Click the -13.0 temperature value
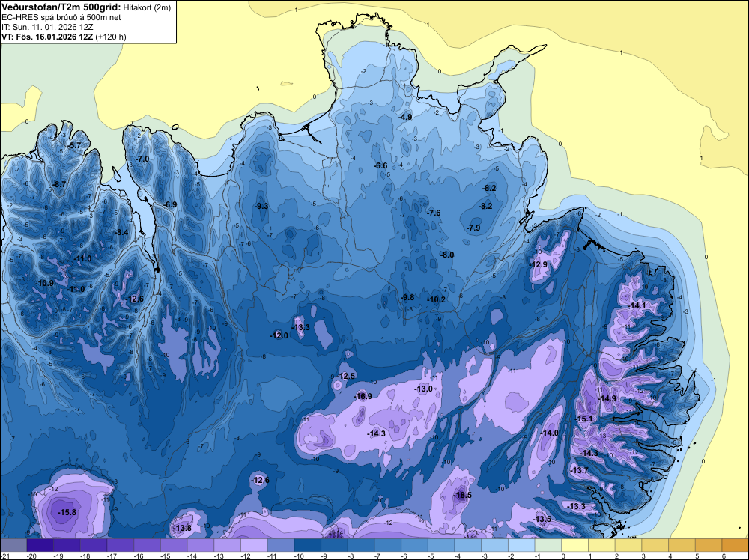The image size is (749, 560). [424, 389]
